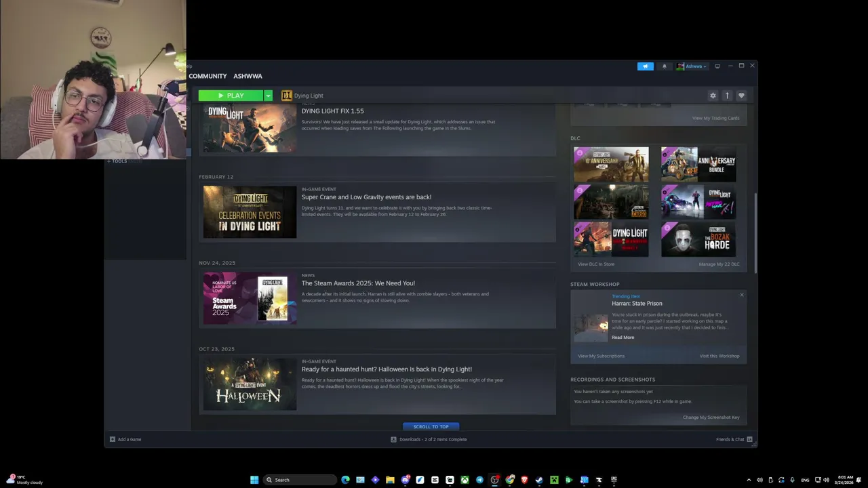Click View My Trading Cards link

click(715, 118)
